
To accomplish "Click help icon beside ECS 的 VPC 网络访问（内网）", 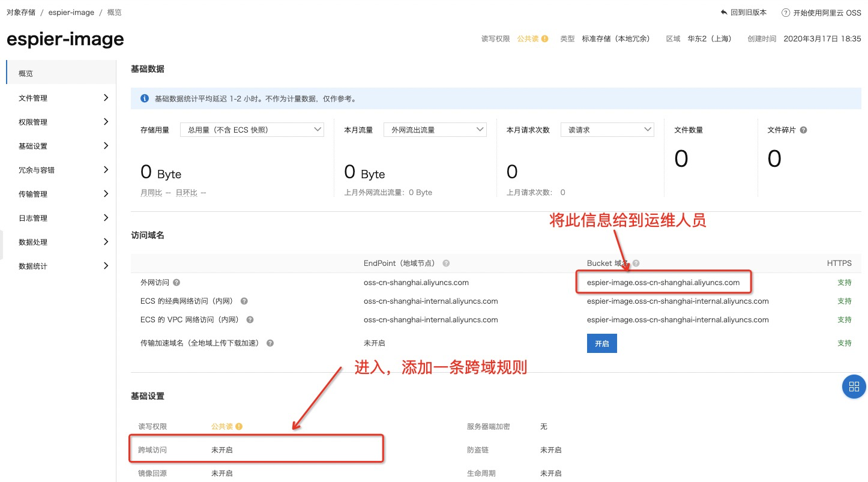I will [x=250, y=320].
